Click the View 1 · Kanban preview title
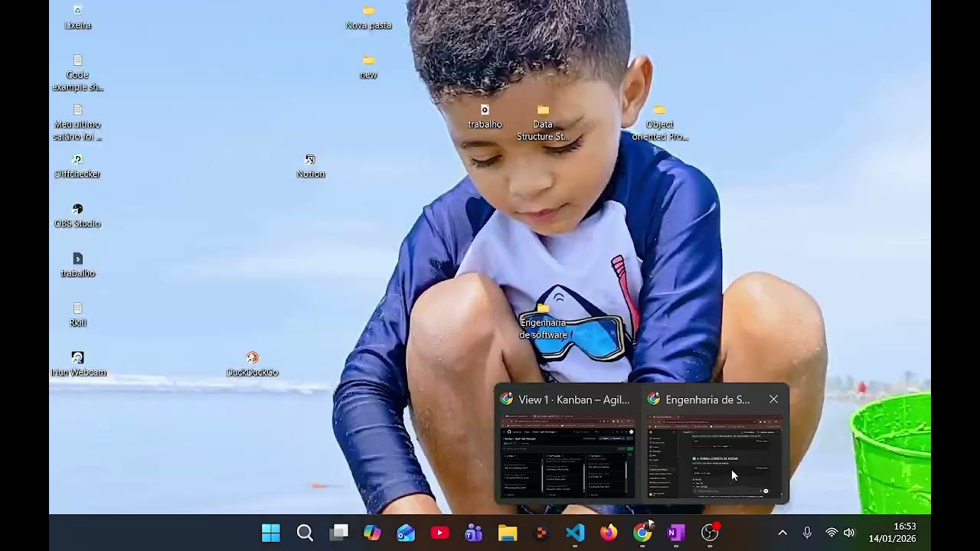Image resolution: width=980 pixels, height=551 pixels. click(x=573, y=399)
